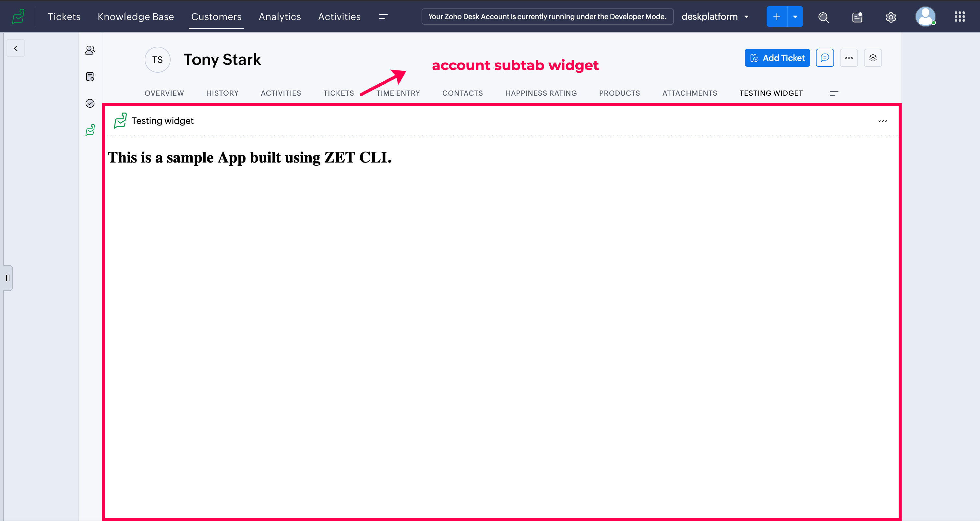Open the notifications panel icon
This screenshot has width=980, height=521.
click(857, 17)
